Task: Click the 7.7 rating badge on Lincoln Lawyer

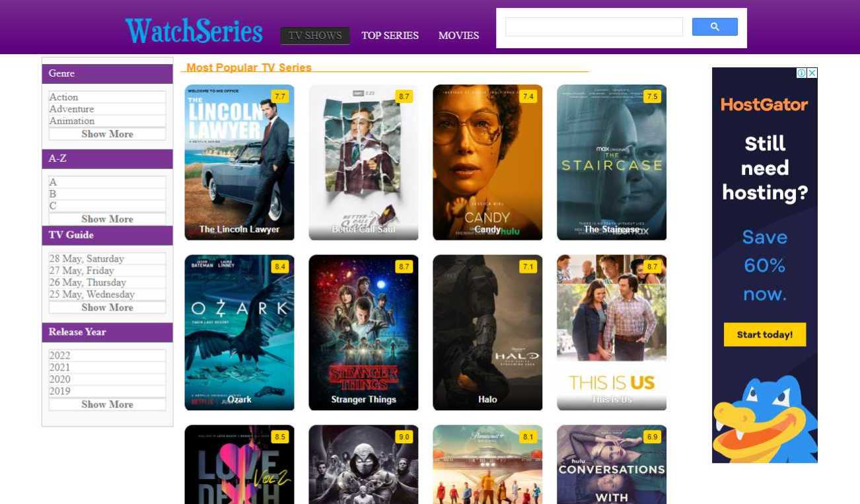Action: tap(280, 96)
